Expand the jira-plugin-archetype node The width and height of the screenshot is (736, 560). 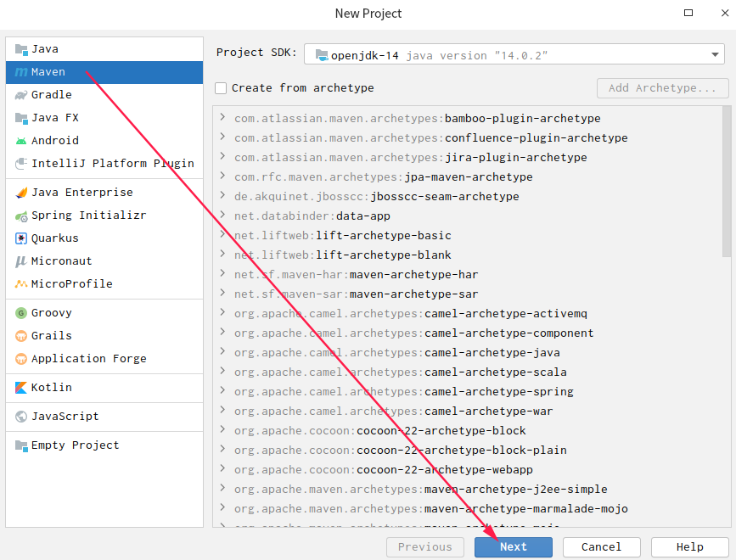pos(223,156)
